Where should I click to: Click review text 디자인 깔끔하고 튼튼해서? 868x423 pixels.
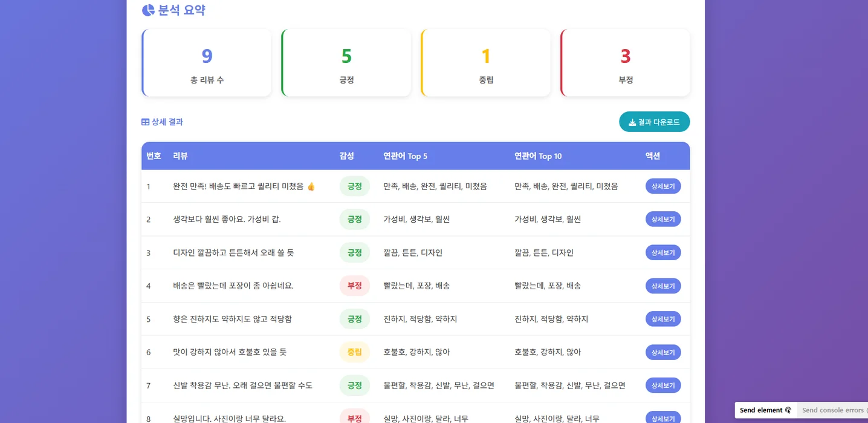tap(233, 252)
